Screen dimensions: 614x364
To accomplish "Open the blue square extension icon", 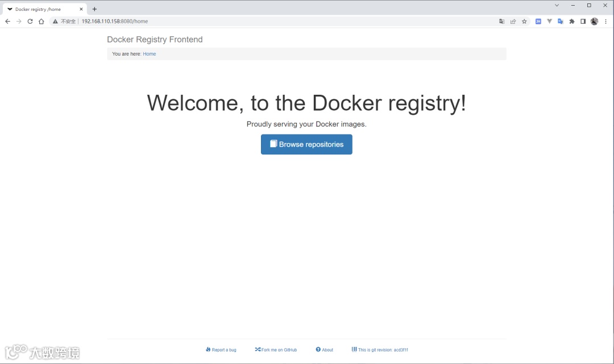I will (x=538, y=22).
